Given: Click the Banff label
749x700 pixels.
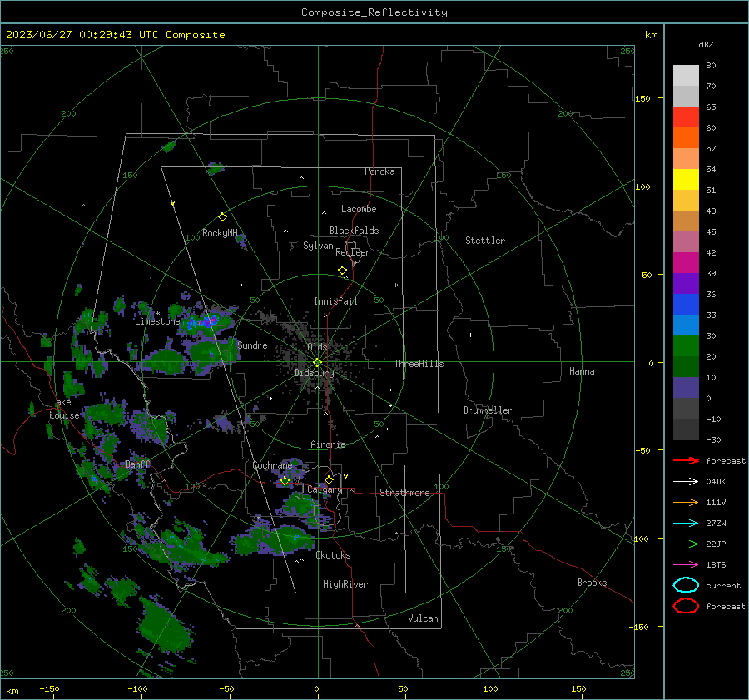Looking at the screenshot, I should click(137, 464).
